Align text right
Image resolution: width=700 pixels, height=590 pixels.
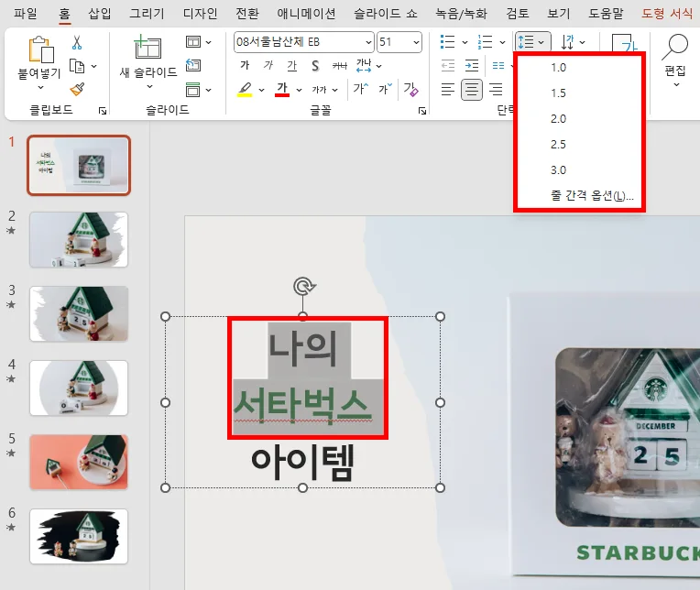click(x=496, y=89)
